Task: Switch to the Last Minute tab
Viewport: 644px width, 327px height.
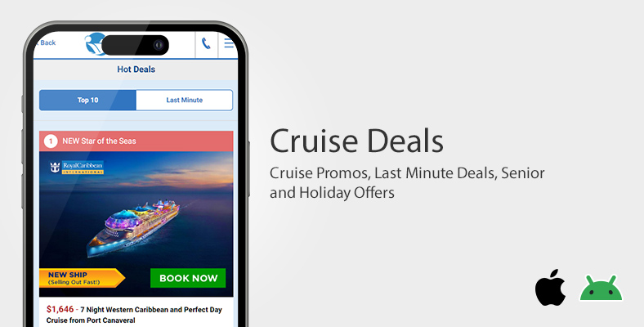Action: click(185, 101)
